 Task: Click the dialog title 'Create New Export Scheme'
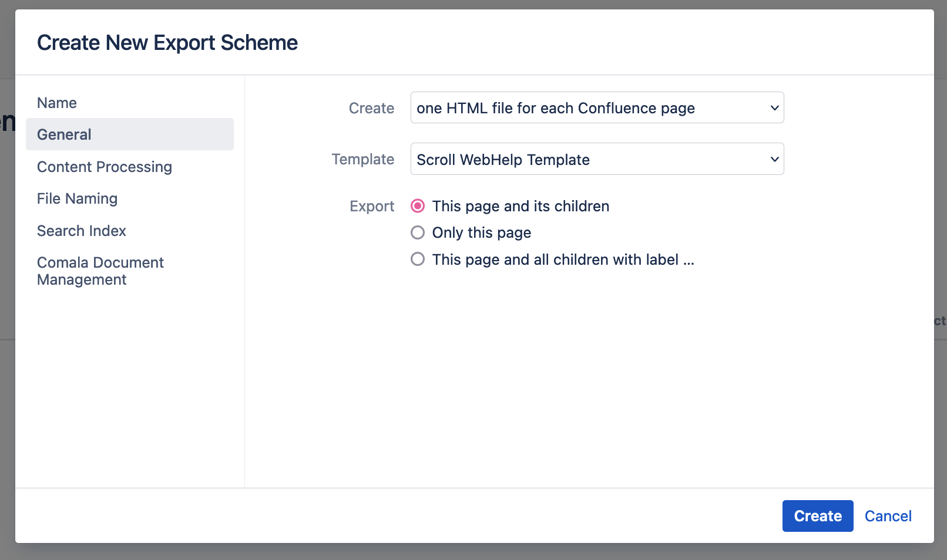[167, 42]
